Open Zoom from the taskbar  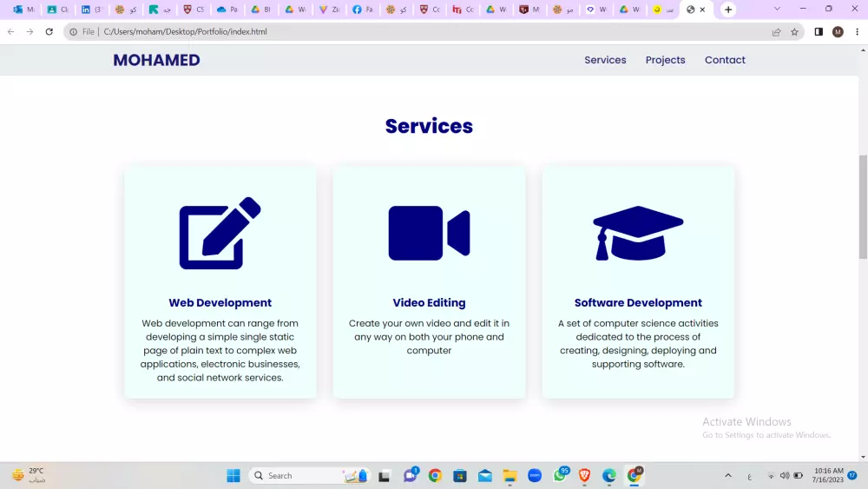coord(535,475)
